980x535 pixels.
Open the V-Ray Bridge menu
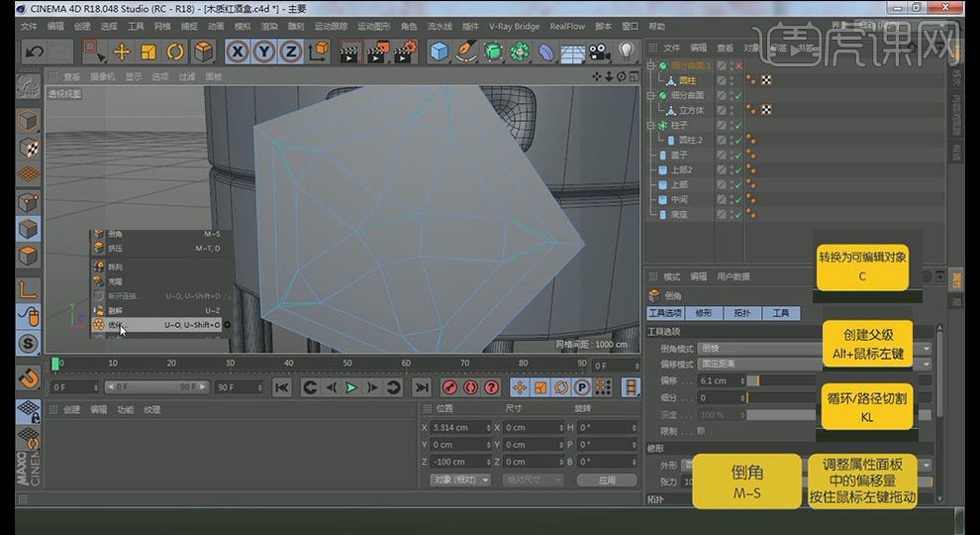coord(514,27)
